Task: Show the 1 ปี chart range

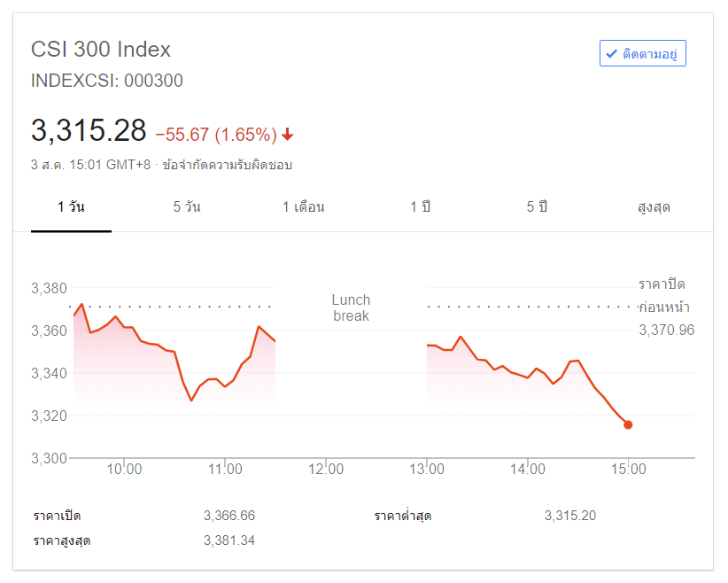Action: tap(420, 207)
